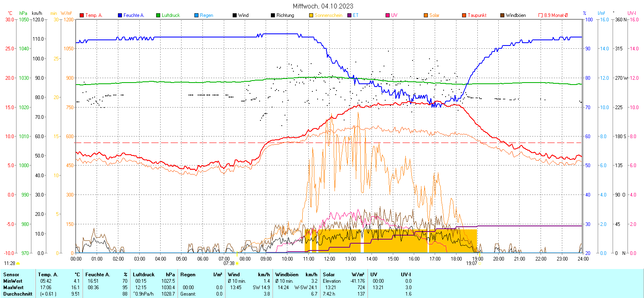Toggle the 8.9 Monat-Ø legend box

pos(541,15)
